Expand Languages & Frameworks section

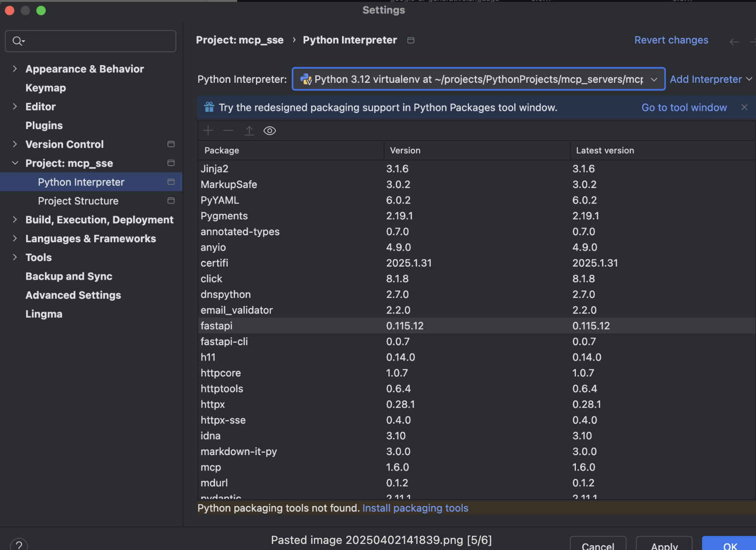[x=15, y=239]
